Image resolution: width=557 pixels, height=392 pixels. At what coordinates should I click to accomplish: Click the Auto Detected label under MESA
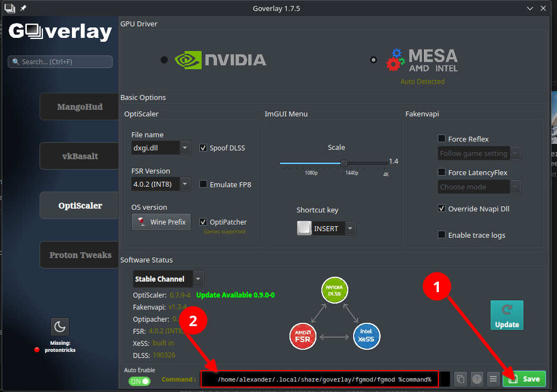422,82
